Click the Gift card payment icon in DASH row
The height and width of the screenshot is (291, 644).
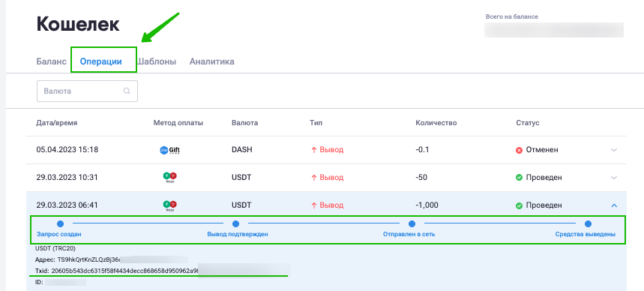(x=169, y=150)
